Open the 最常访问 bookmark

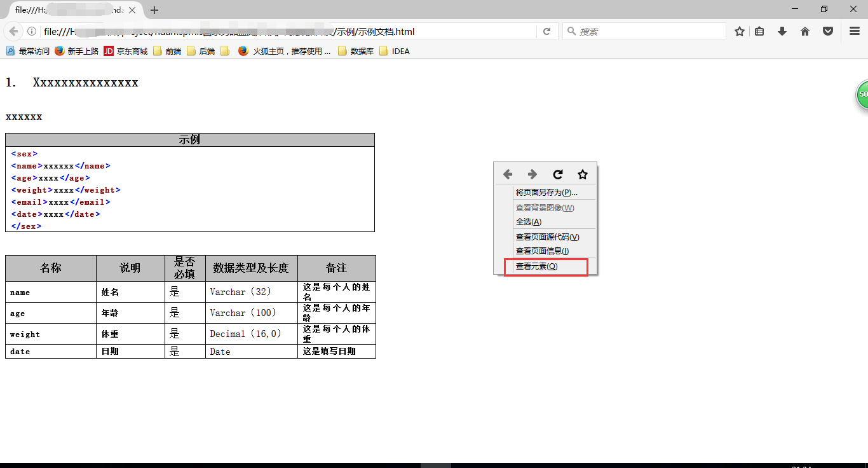pos(27,52)
